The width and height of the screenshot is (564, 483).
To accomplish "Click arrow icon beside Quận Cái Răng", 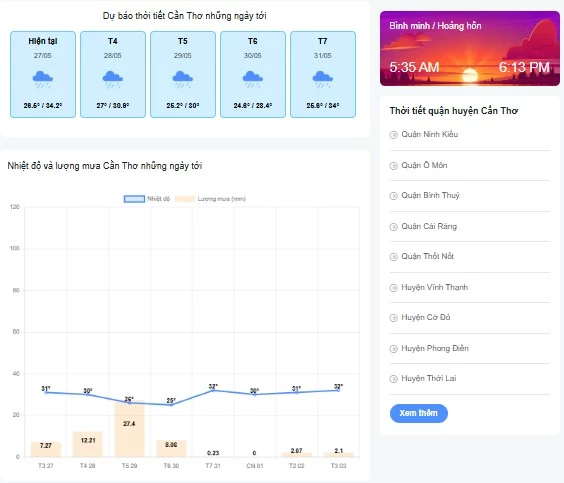I will (x=394, y=227).
